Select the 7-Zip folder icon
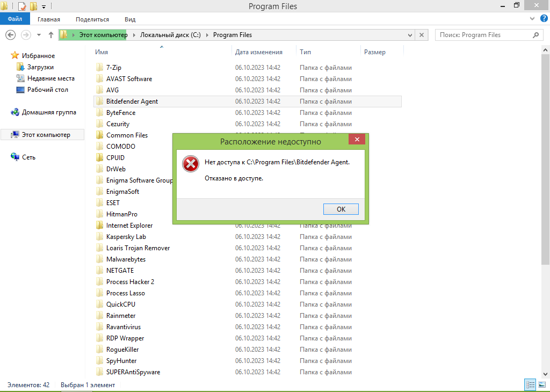 pos(99,67)
